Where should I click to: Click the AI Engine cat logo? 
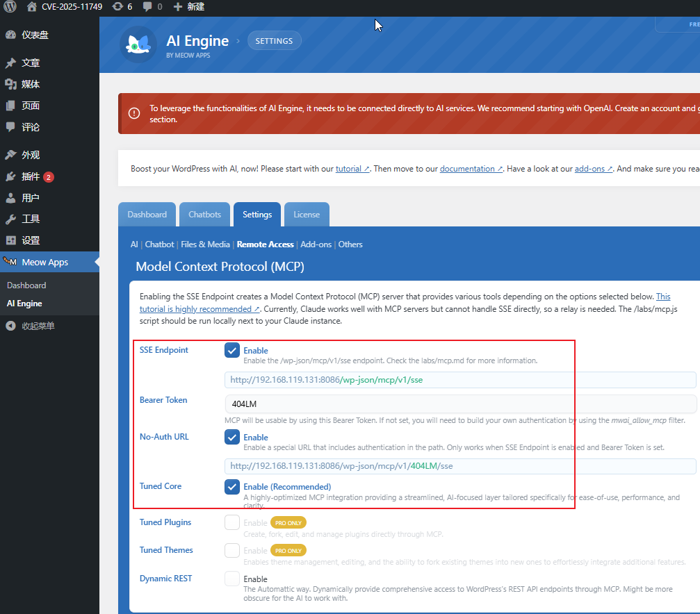click(138, 44)
